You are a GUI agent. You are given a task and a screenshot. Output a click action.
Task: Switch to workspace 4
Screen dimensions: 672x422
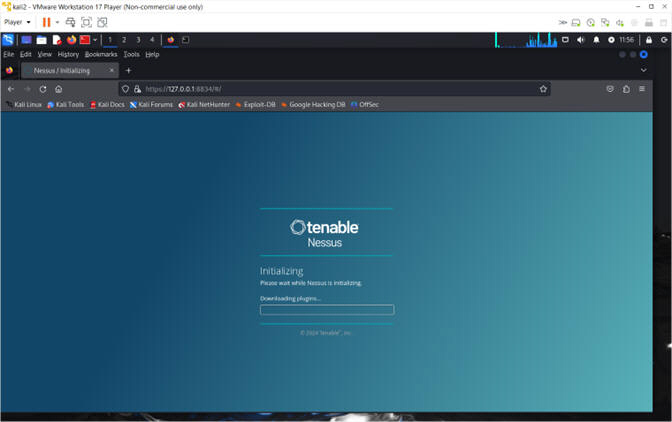(152, 40)
